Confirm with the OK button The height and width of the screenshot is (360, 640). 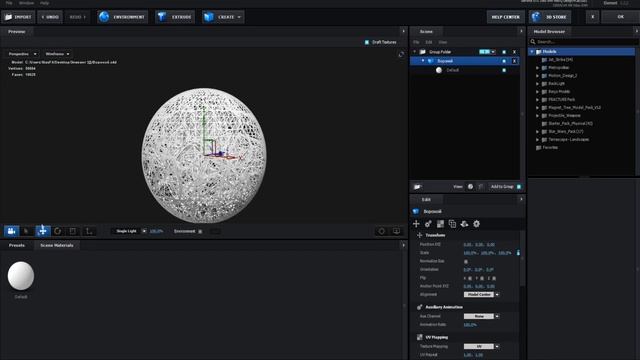(x=620, y=17)
